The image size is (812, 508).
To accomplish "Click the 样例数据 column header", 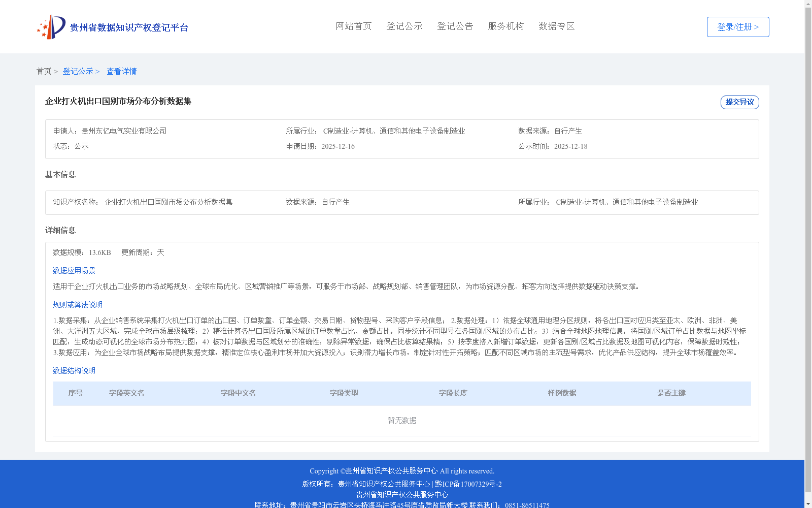I will 562,393.
